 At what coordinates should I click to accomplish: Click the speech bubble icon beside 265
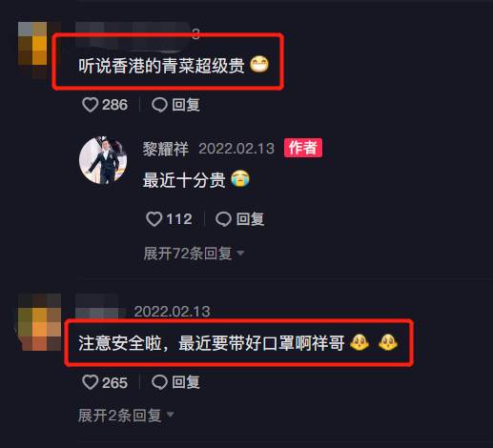pos(159,382)
